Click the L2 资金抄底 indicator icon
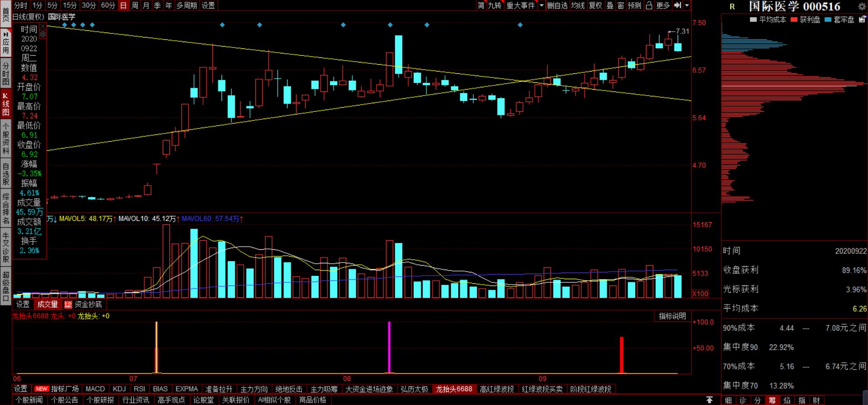 tap(68, 305)
